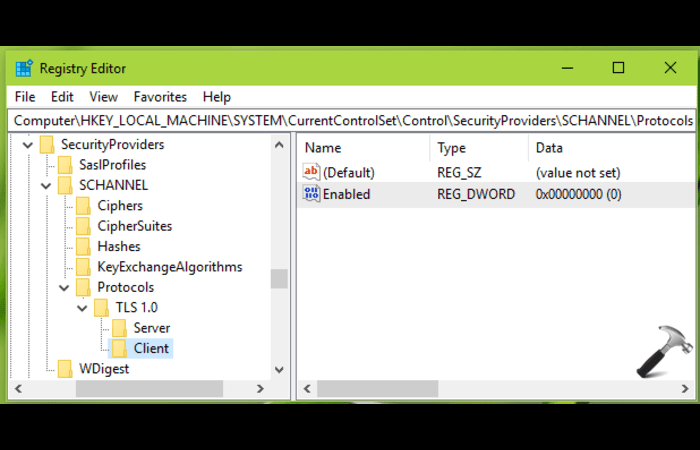Screen dimensions: 700x450
Task: Open the View menu
Action: point(103,97)
